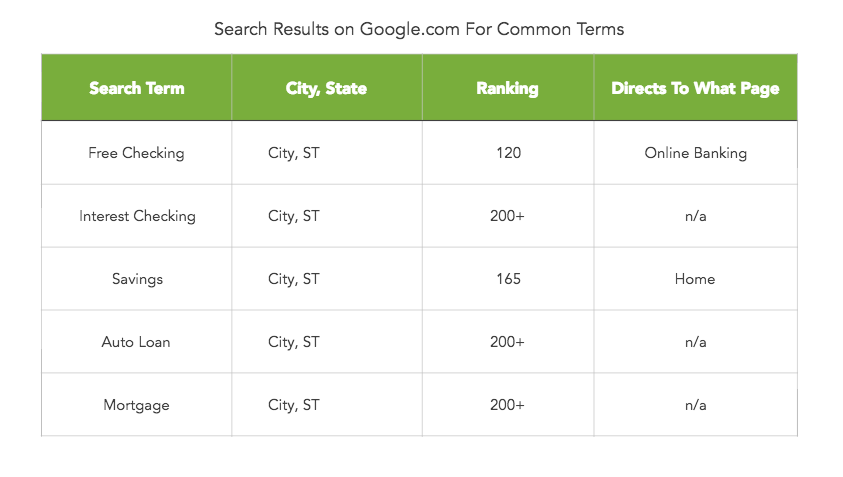This screenshot has width=843, height=477.
Task: Click the Home page cell
Action: pos(695,279)
